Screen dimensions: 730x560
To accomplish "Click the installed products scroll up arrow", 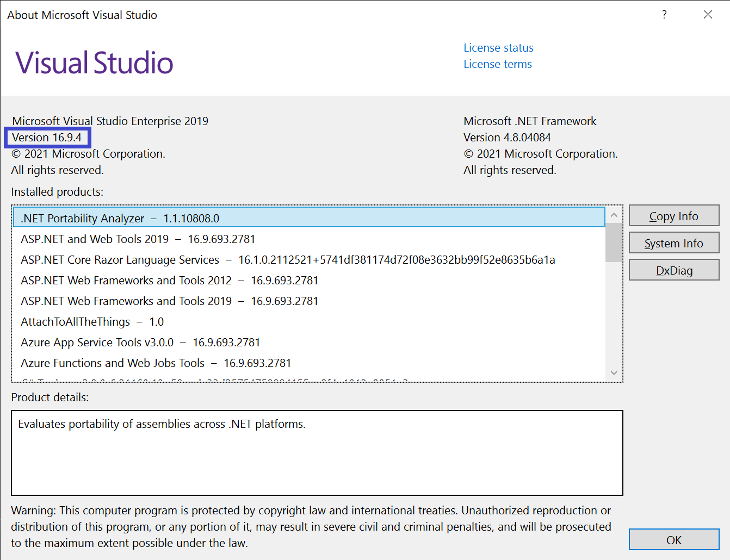I will 614,215.
